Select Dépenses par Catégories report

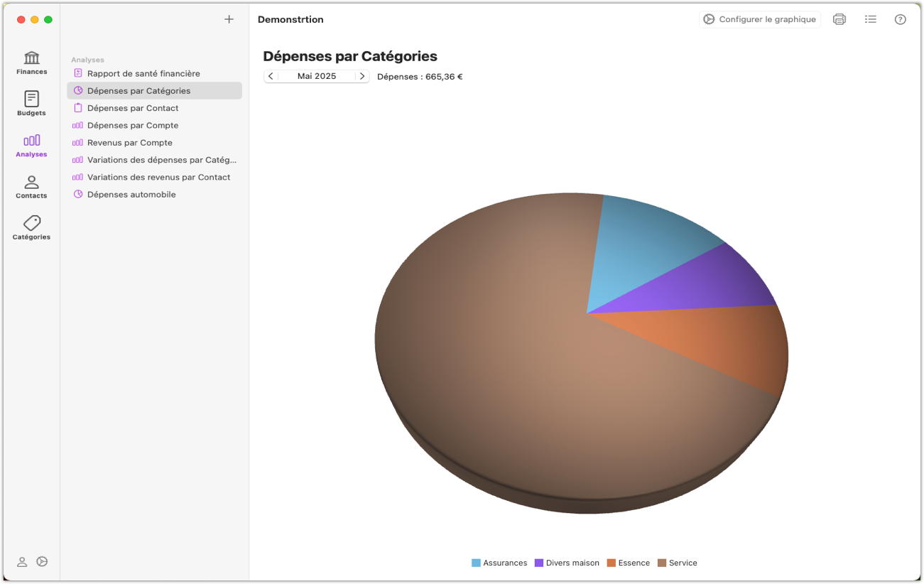click(x=154, y=90)
